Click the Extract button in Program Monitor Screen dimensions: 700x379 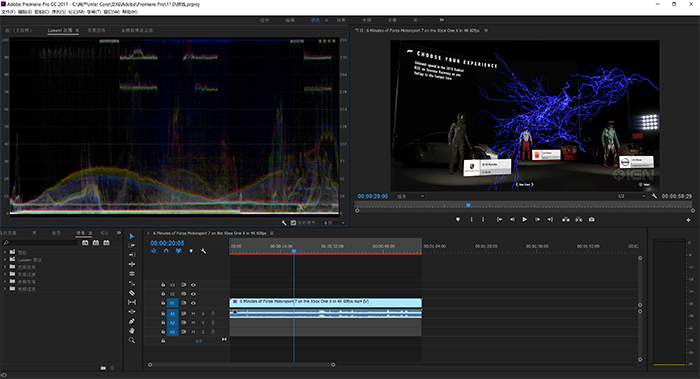(x=579, y=219)
